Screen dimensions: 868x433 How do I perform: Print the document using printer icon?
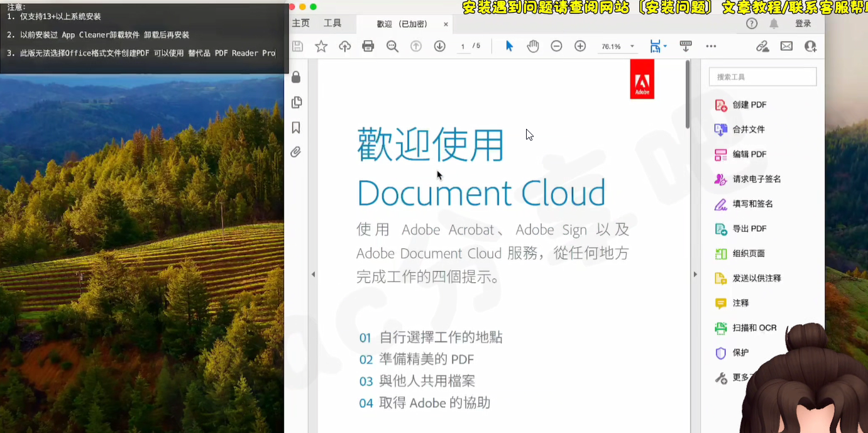[x=368, y=46]
